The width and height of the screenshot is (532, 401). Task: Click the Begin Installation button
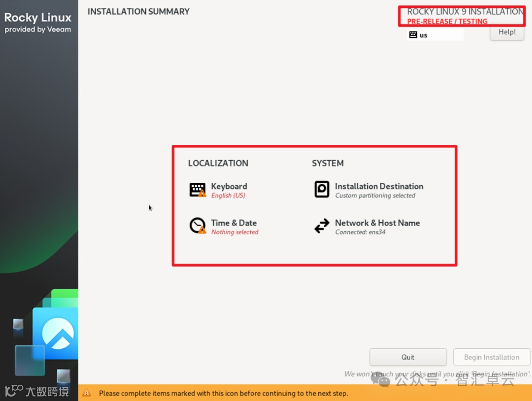pyautogui.click(x=492, y=357)
